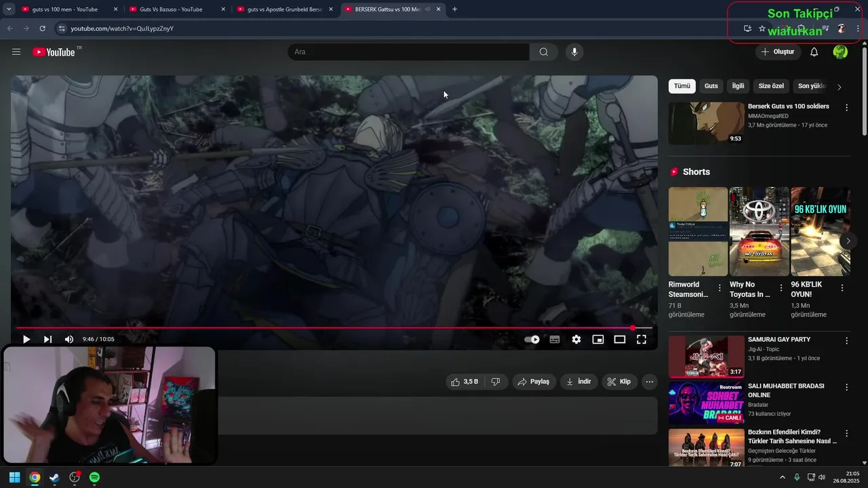Image resolution: width=868 pixels, height=488 pixels.
Task: Close the BERSERK Gattsu browser tab
Action: (x=439, y=9)
